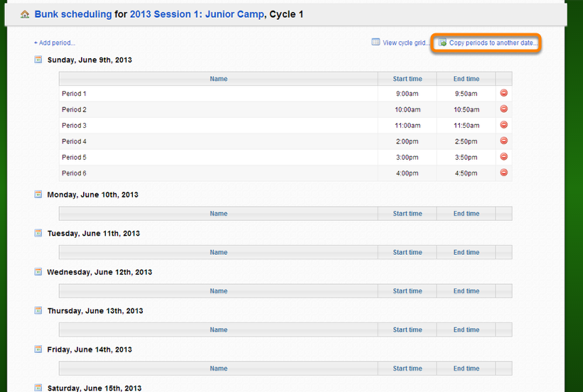
Task: Click the Period 5 start time 3:00pm
Action: click(x=407, y=158)
